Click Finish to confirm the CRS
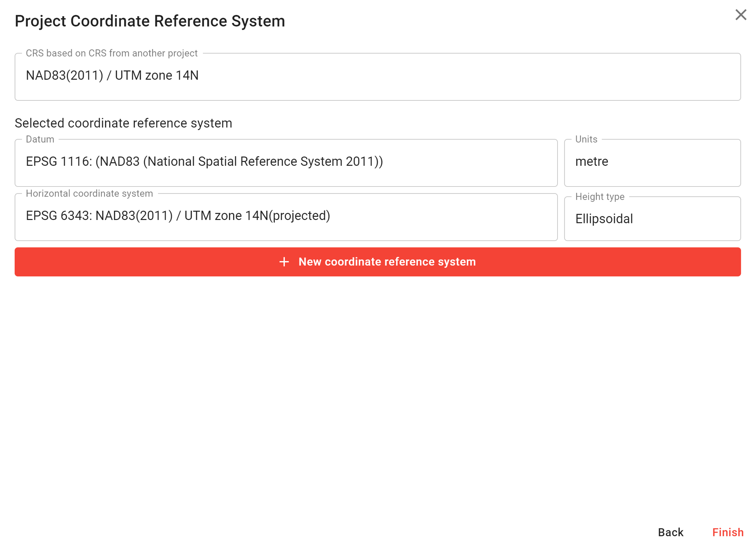This screenshot has width=756, height=548. point(728,532)
